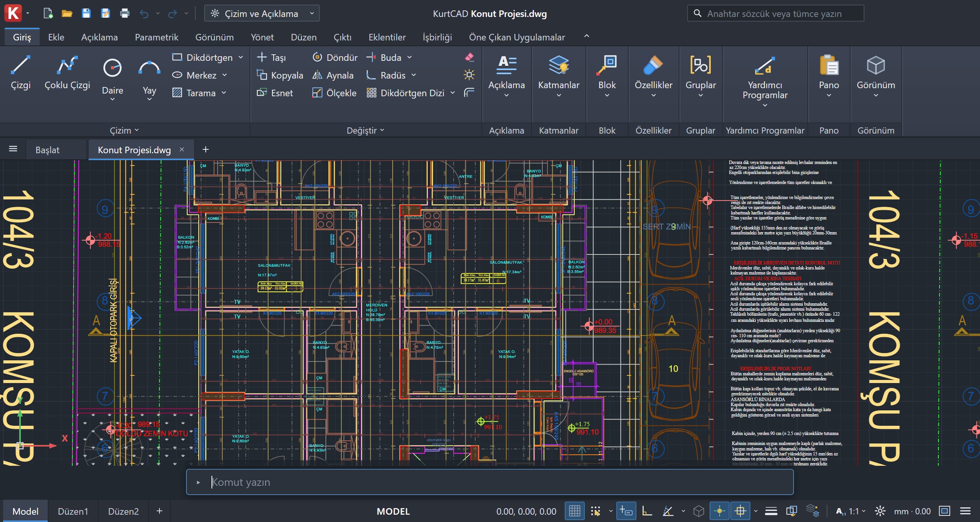Click the Komut yazın command input
The width and height of the screenshot is (980, 522).
pos(490,482)
